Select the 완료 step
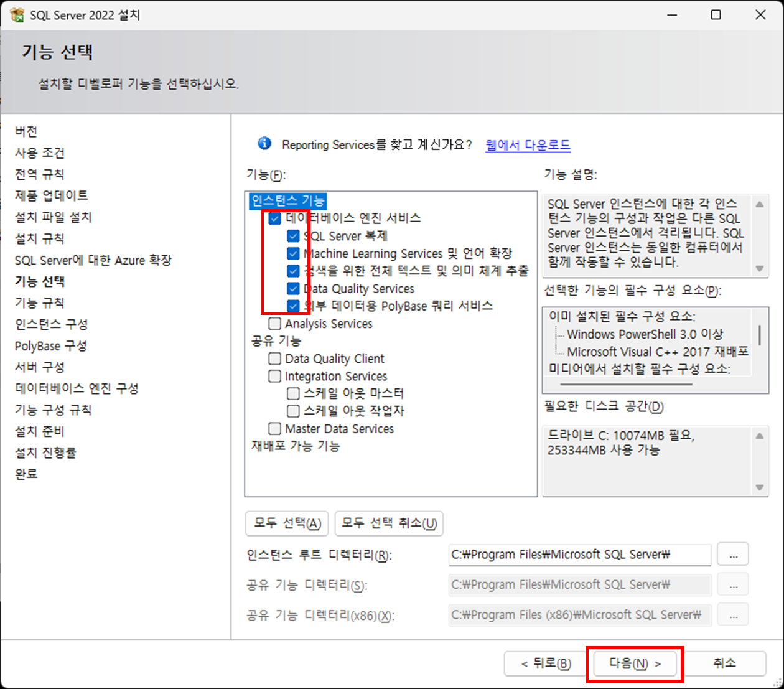This screenshot has width=784, height=689. (26, 474)
